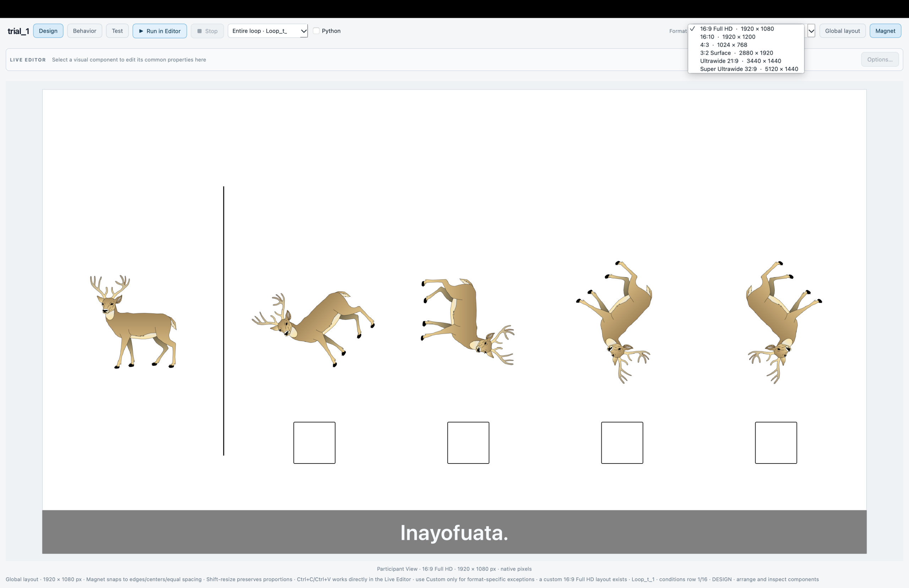Screen dimensions: 909x588
Task: Select the third upside-down deer image
Action: click(614, 322)
